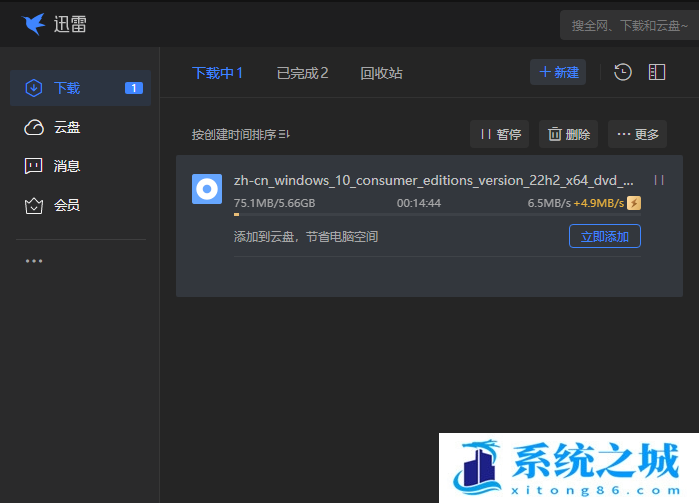Open the 云盘 cloud drive section
The width and height of the screenshot is (699, 503).
point(52,128)
